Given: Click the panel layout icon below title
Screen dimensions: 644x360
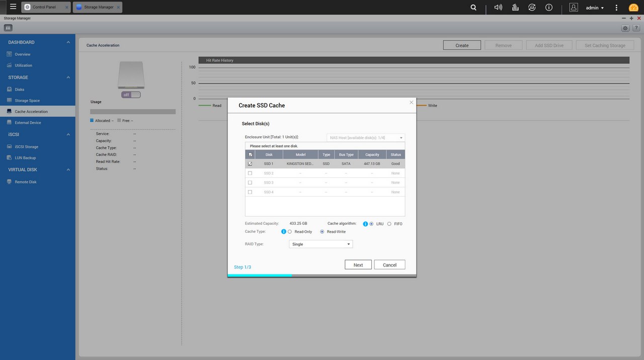Looking at the screenshot, I should click(8, 28).
